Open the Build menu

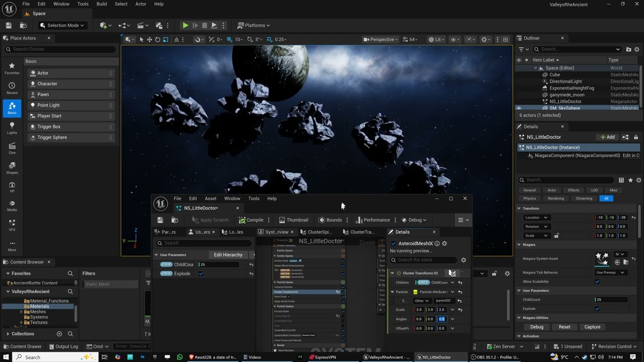[x=102, y=4]
